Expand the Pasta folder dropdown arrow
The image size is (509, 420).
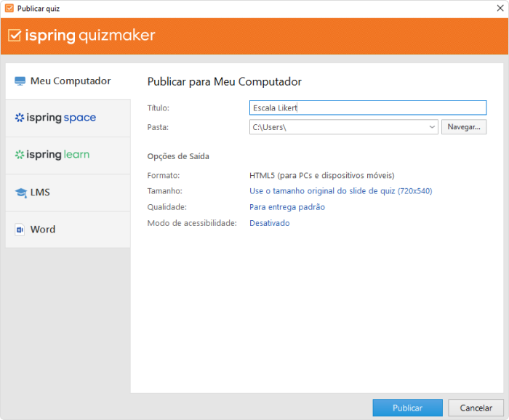pyautogui.click(x=432, y=127)
